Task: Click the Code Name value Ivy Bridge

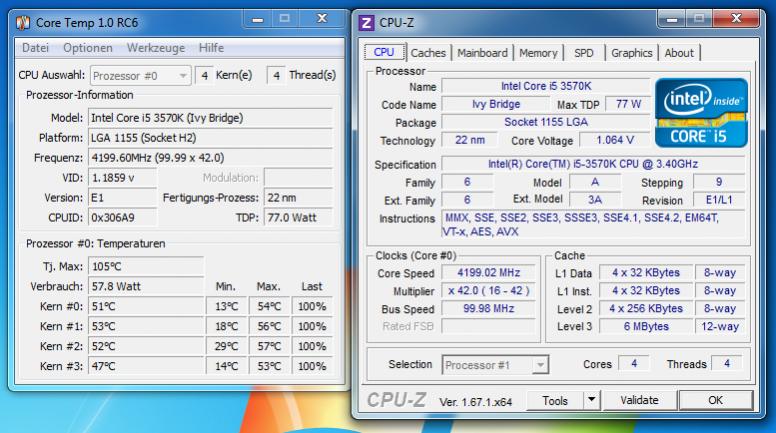Action: 496,104
